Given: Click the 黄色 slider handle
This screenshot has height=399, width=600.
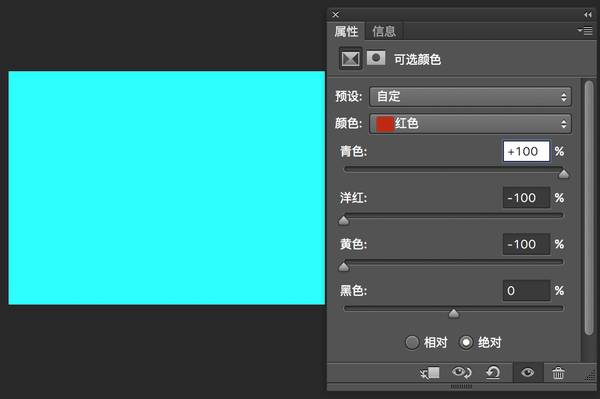Looking at the screenshot, I should point(344,267).
